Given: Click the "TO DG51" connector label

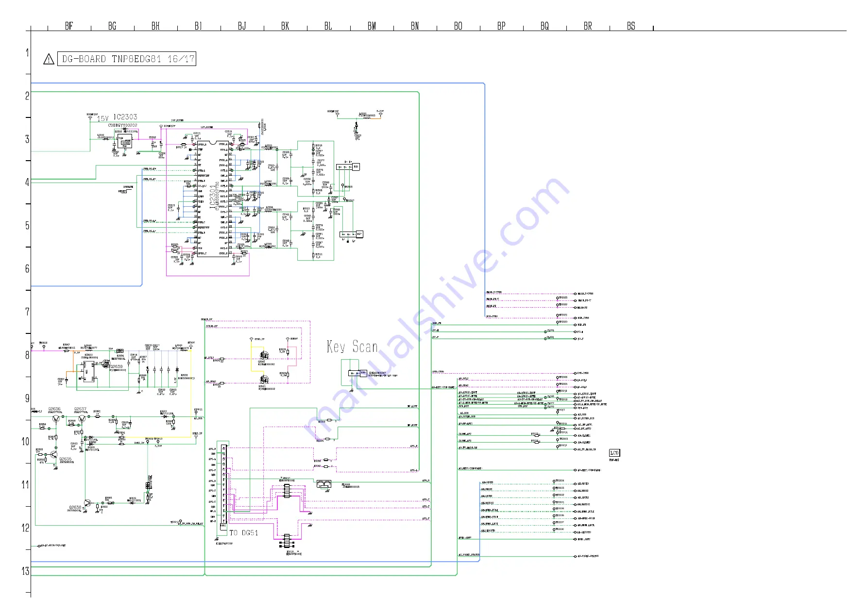Looking at the screenshot, I should [244, 533].
